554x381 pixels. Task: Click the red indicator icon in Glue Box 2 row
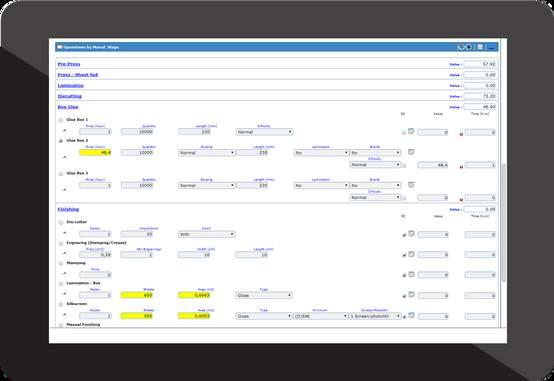coord(461,166)
